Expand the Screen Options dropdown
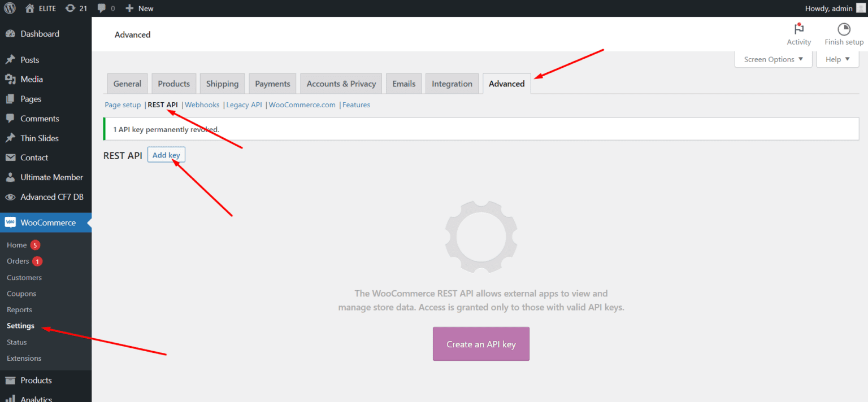Screen dimensions: 868x402 click(x=773, y=59)
